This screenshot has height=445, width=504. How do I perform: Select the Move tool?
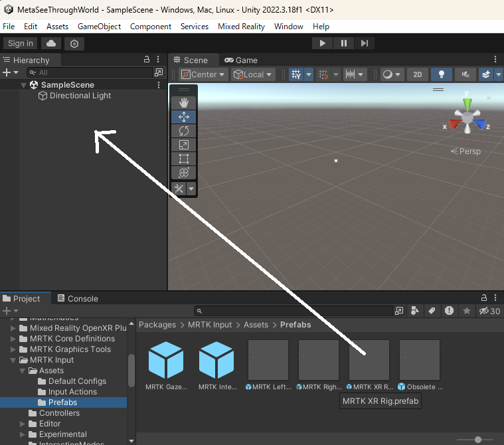pyautogui.click(x=183, y=117)
